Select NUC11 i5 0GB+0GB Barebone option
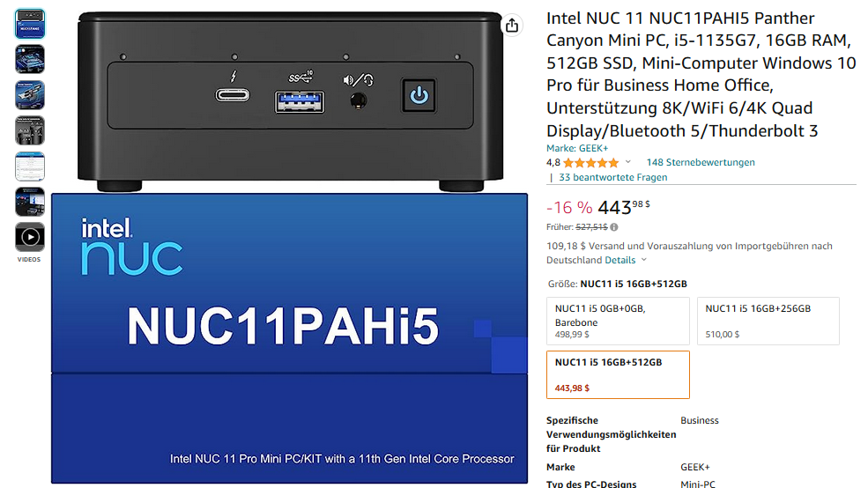Screen dimensions: 868x488 (618, 321)
